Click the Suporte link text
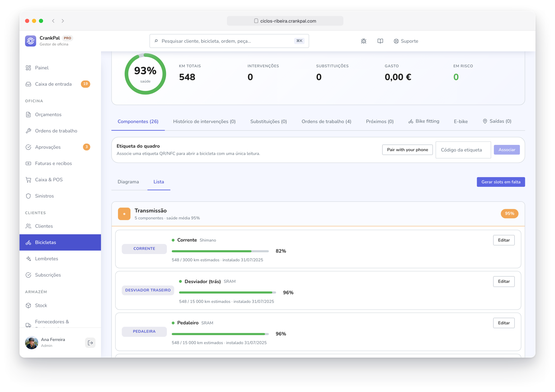This screenshot has height=392, width=555. coord(409,41)
